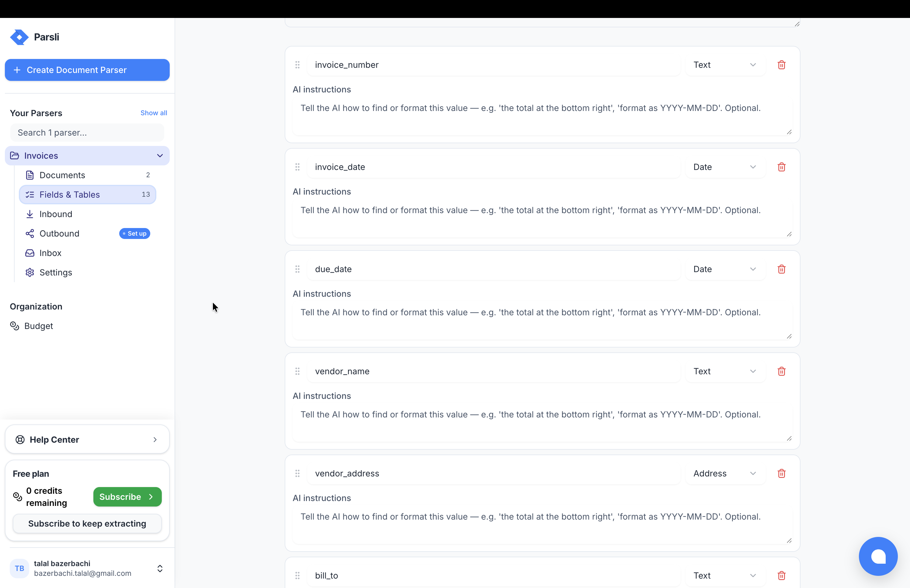Click the Parsli logo icon
Screen dimensions: 910x588
click(19, 37)
